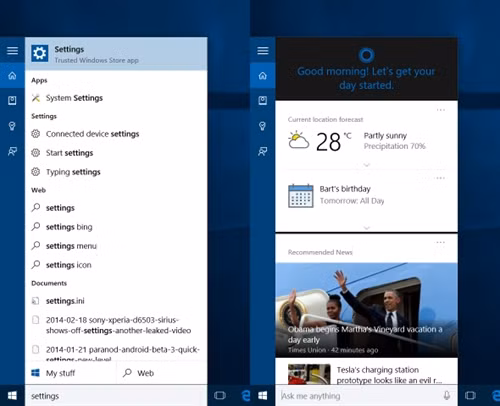
Task: Search the web for 'settings icon'
Action: click(116, 265)
